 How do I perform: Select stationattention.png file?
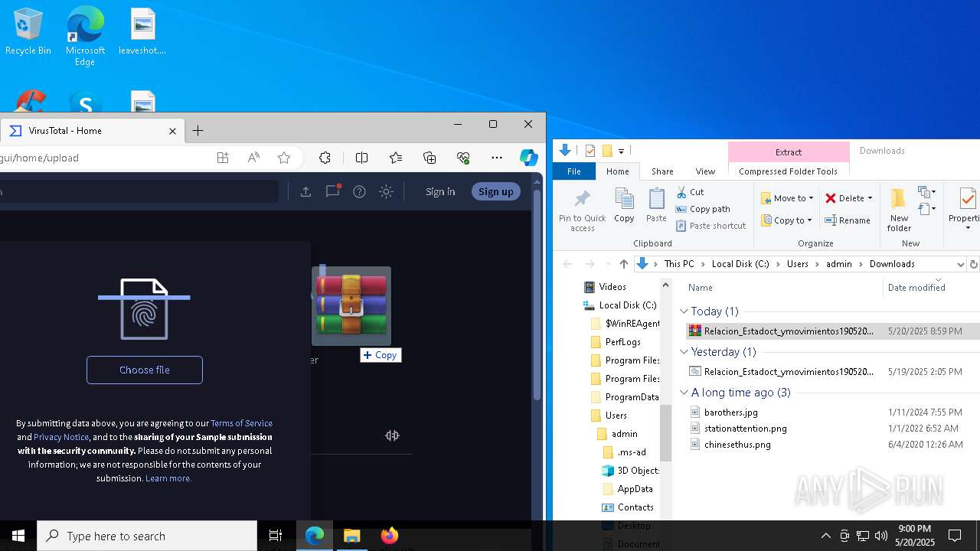(x=745, y=429)
